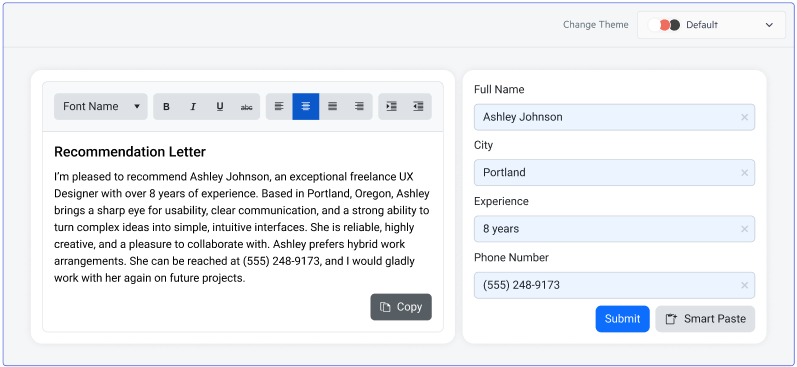Align text left in editor
The image size is (797, 367).
279,107
